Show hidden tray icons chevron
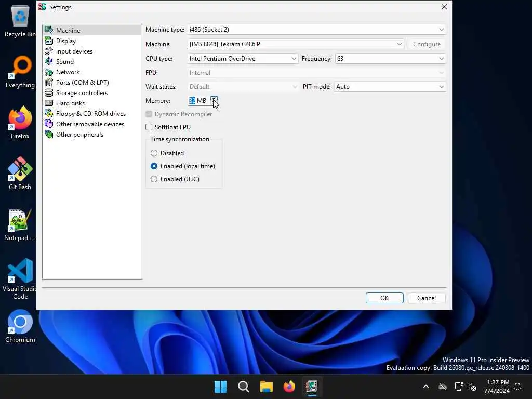This screenshot has height=399, width=532. point(426,387)
